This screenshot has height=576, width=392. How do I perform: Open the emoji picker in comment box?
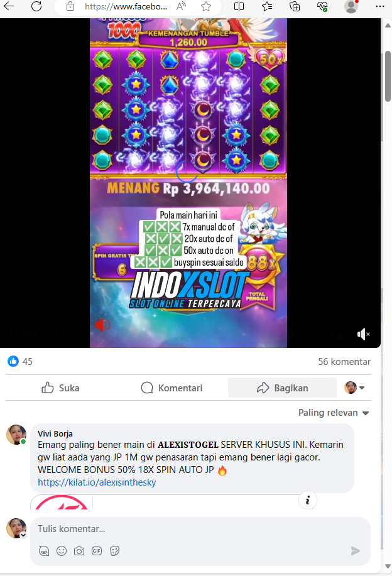[x=62, y=551]
